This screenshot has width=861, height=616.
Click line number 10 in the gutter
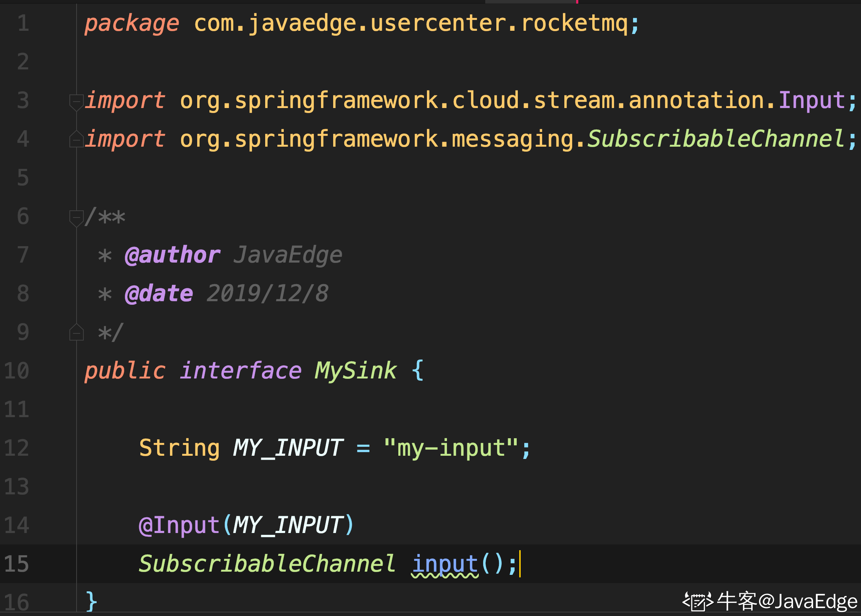[17, 371]
